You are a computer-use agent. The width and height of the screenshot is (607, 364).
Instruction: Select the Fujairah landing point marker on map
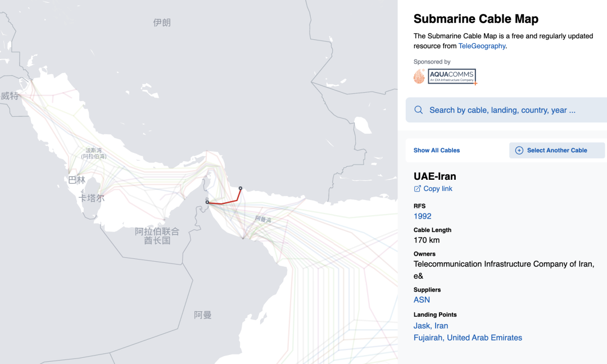click(207, 201)
